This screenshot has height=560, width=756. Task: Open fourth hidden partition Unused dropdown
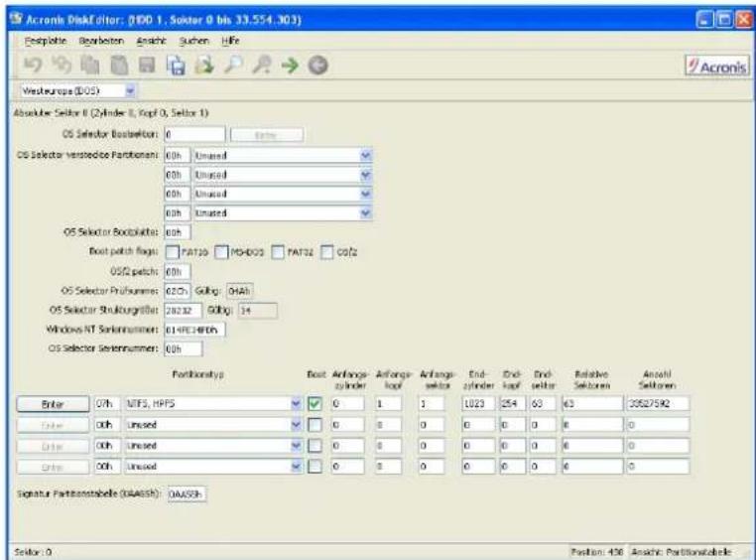click(x=365, y=212)
